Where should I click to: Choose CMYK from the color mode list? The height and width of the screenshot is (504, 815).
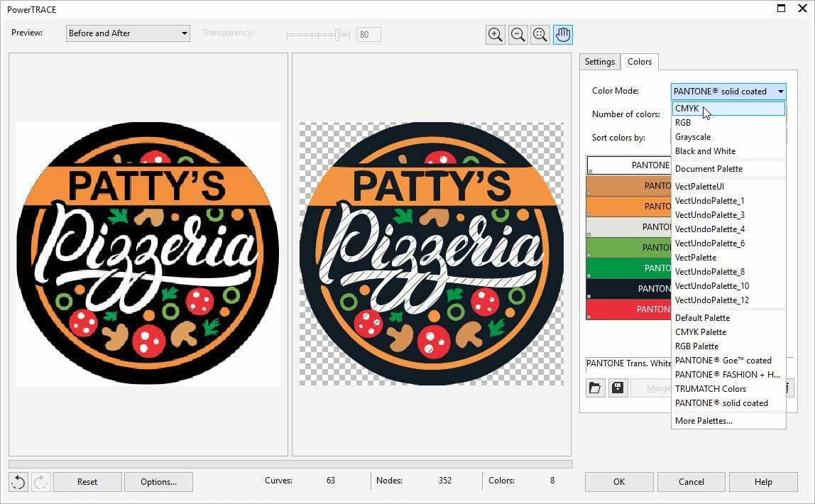tap(728, 109)
